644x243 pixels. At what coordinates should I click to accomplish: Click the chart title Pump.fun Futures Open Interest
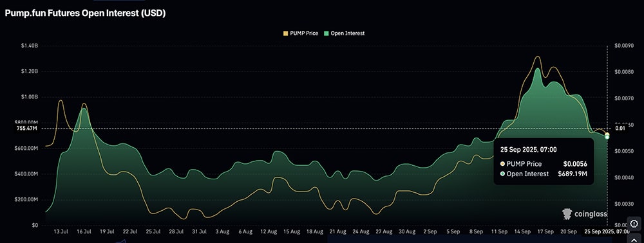85,13
